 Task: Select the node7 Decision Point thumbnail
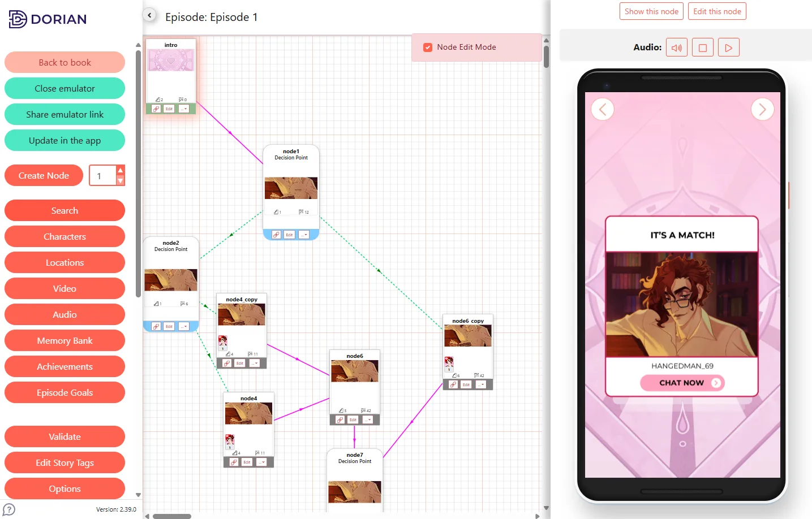point(355,492)
